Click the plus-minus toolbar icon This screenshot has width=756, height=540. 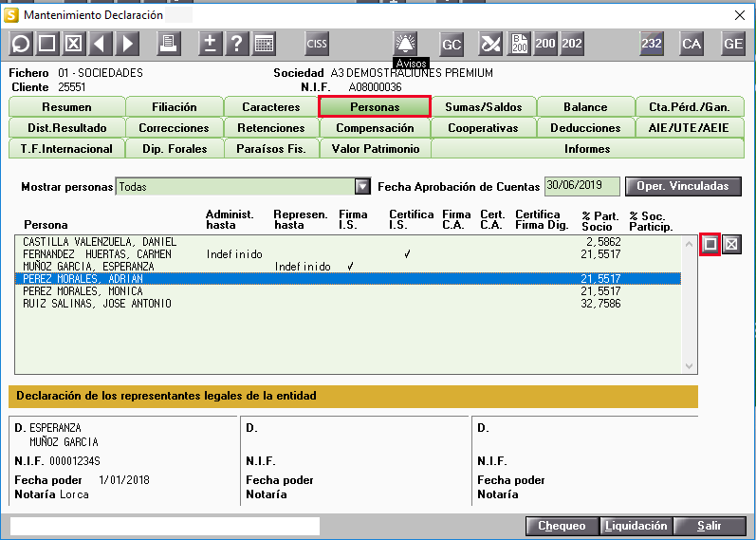click(211, 44)
